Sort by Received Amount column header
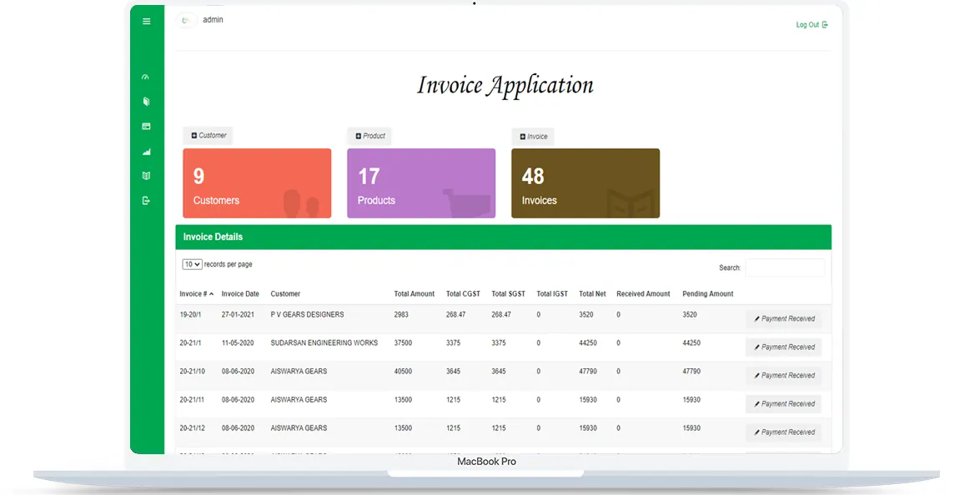This screenshot has width=980, height=495. 643,294
